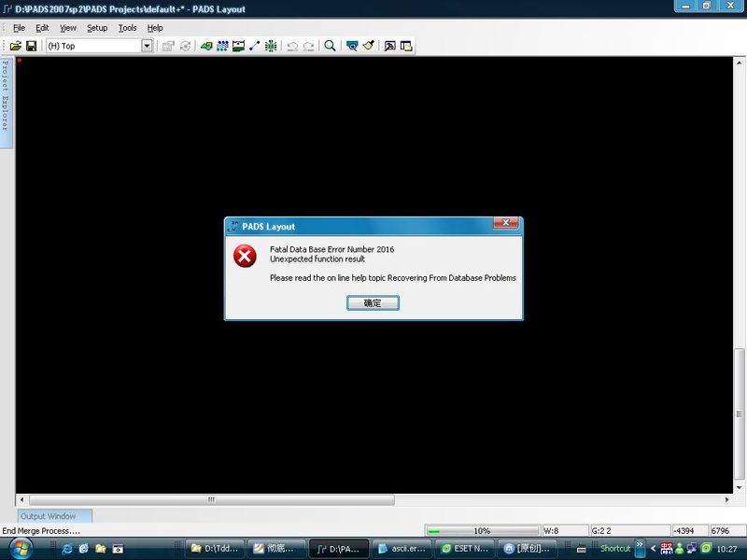Click the End Merge Process status text
The width and height of the screenshot is (747, 560).
click(41, 531)
